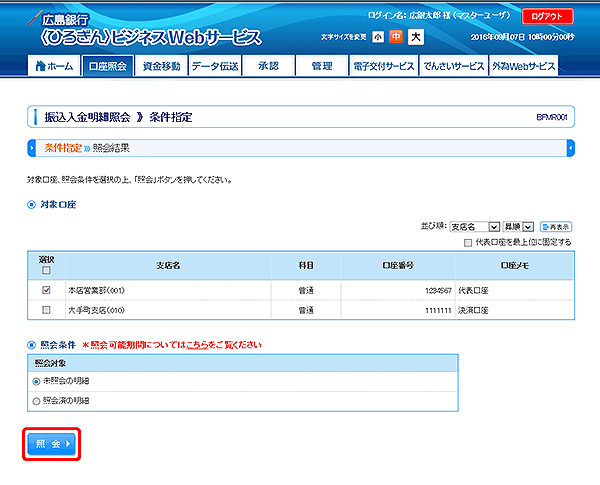600x485 pixels.
Task: Open the 支店名 sort dropdown
Action: pyautogui.click(x=474, y=227)
